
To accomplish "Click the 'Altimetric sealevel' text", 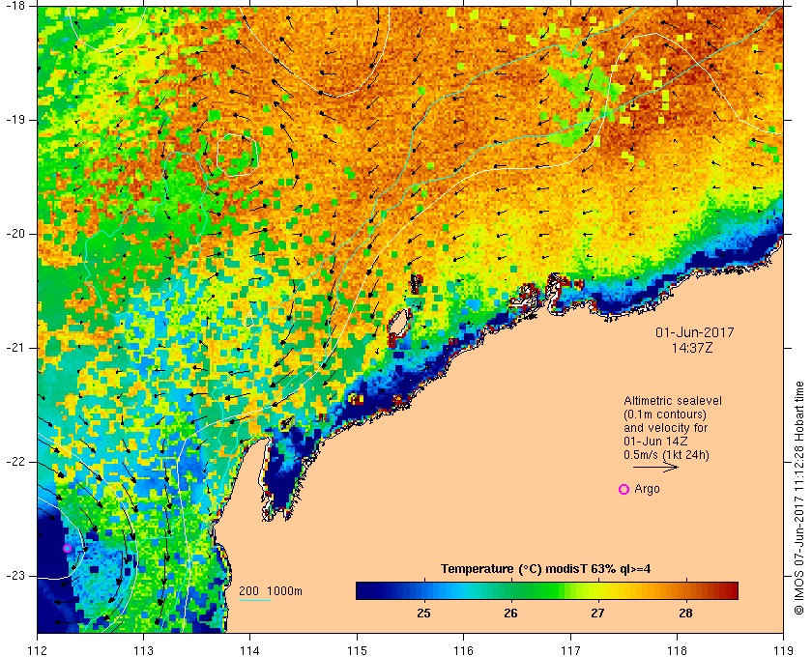I will coord(672,401).
